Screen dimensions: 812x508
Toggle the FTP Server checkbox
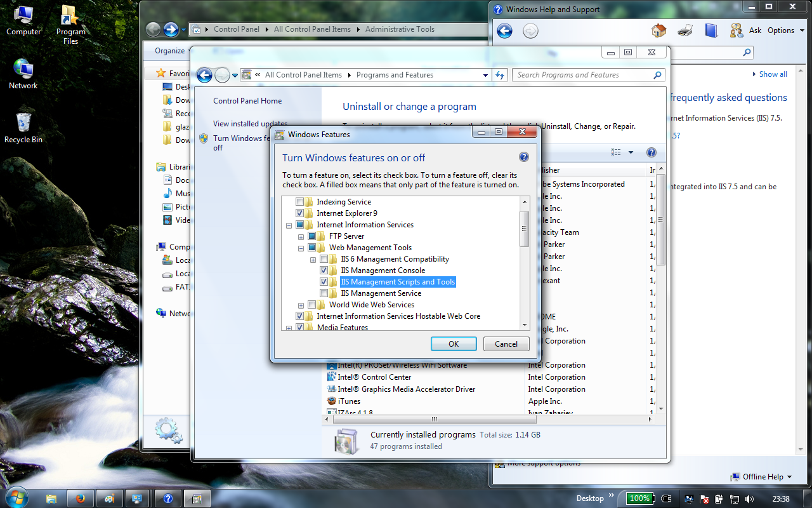[311, 236]
